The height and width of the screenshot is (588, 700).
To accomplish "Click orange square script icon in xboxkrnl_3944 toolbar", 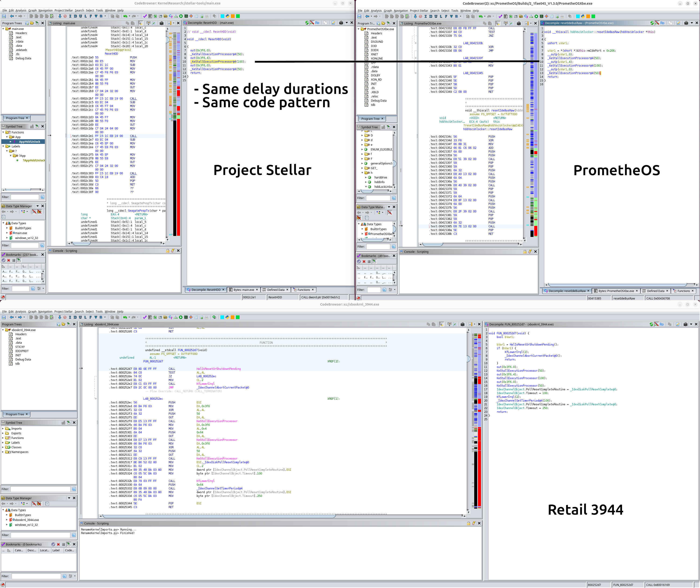I will pyautogui.click(x=232, y=317).
